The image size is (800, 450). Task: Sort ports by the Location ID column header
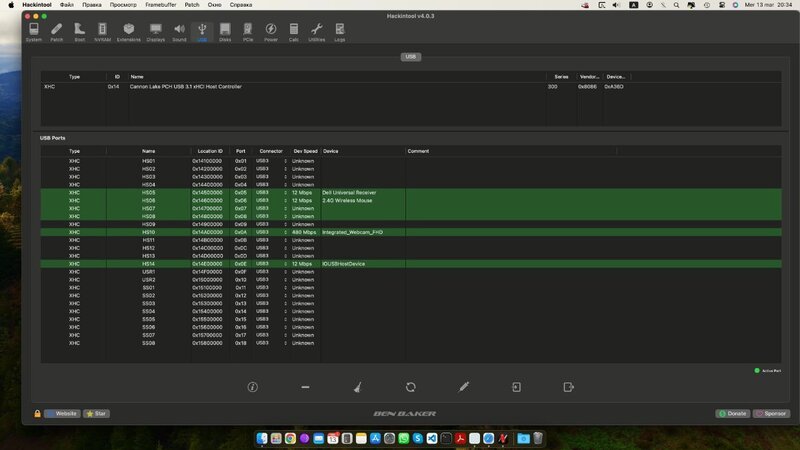tap(210, 151)
